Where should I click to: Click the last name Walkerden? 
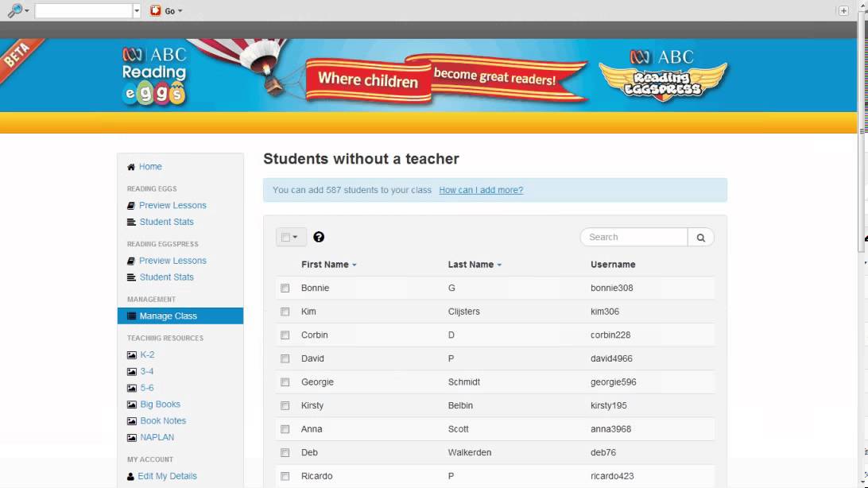point(470,452)
